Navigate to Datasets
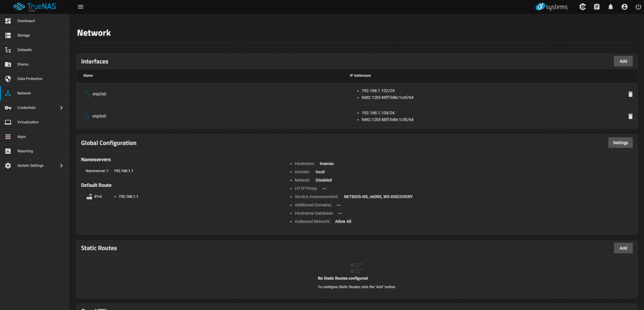644x310 pixels. (x=24, y=50)
